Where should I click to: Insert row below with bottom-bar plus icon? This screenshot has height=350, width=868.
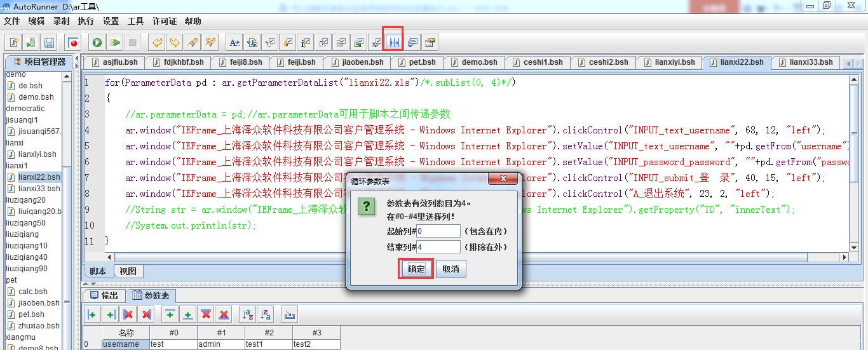point(188,314)
